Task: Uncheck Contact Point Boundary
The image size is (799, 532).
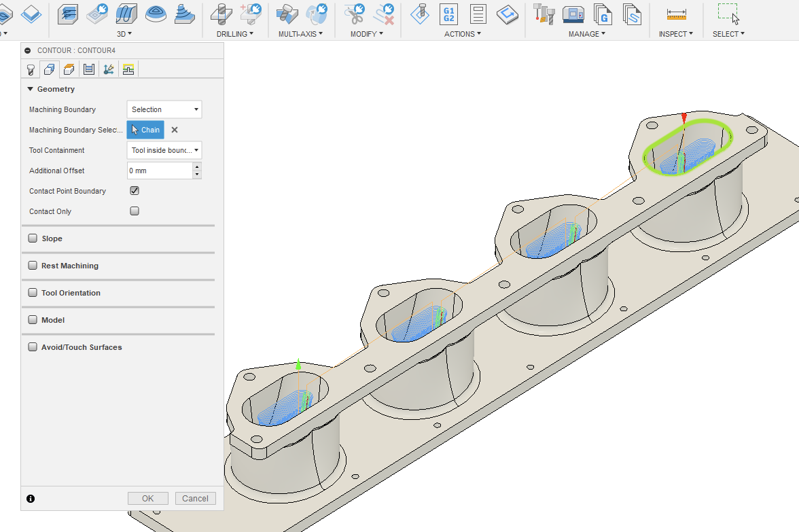Action: [x=134, y=190]
